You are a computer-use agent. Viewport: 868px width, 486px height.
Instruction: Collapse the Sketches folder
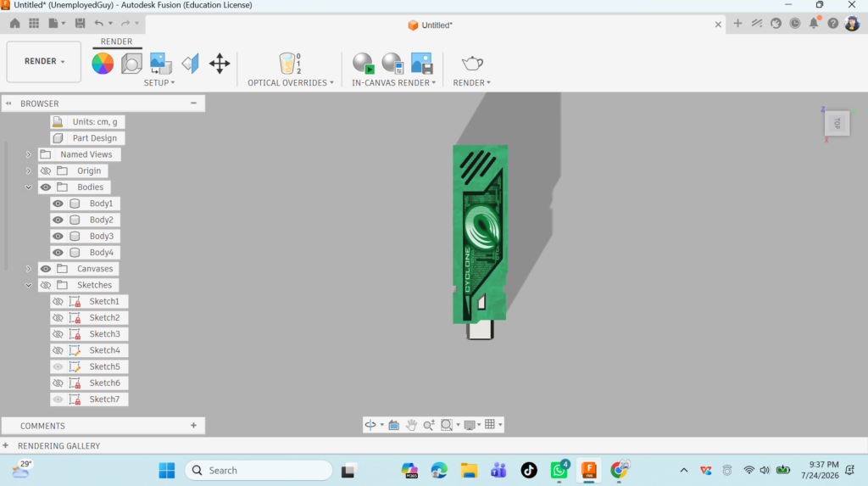coord(28,285)
